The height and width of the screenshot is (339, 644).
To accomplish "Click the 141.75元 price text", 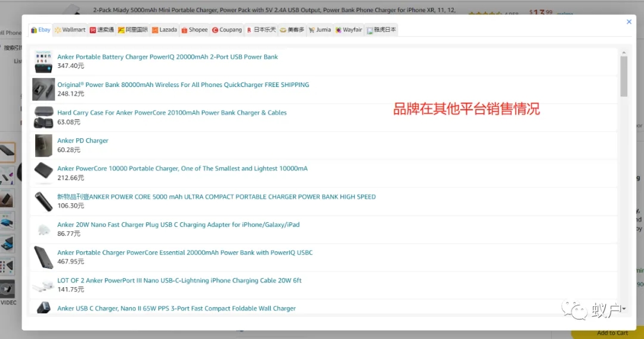I will point(70,290).
